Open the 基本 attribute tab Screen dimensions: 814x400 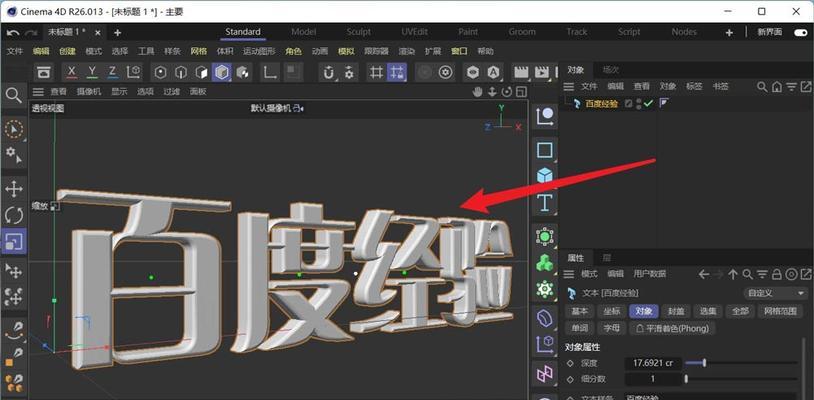[579, 311]
